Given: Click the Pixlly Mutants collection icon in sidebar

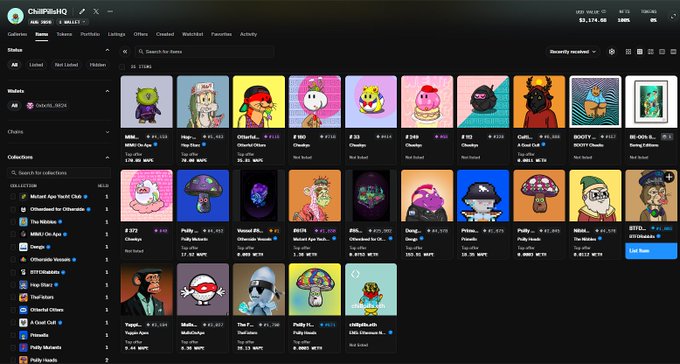Looking at the screenshot, I should tap(23, 348).
